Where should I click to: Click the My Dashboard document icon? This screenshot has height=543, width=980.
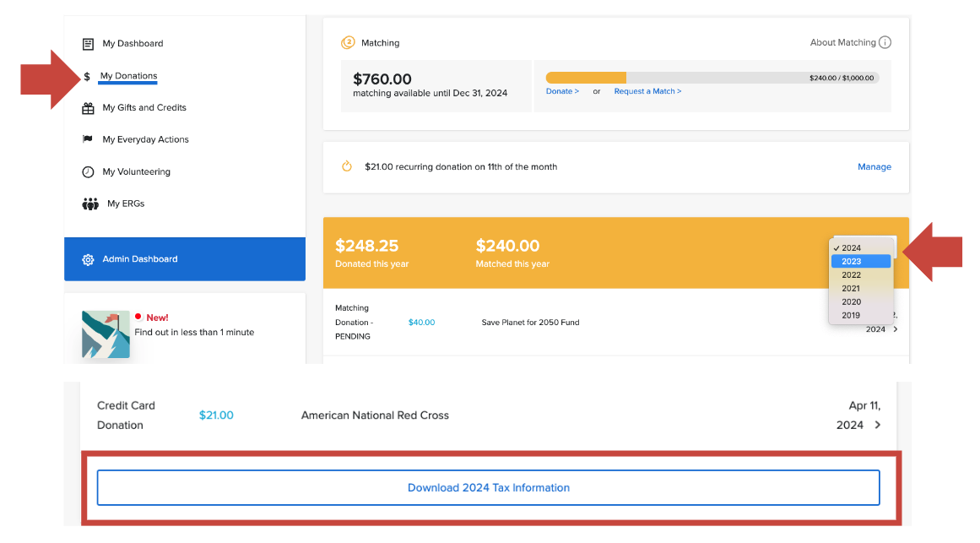tap(88, 44)
